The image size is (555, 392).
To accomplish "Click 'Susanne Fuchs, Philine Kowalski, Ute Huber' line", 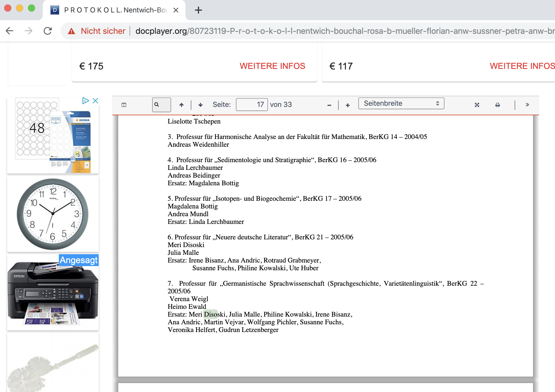I will pos(255,268).
